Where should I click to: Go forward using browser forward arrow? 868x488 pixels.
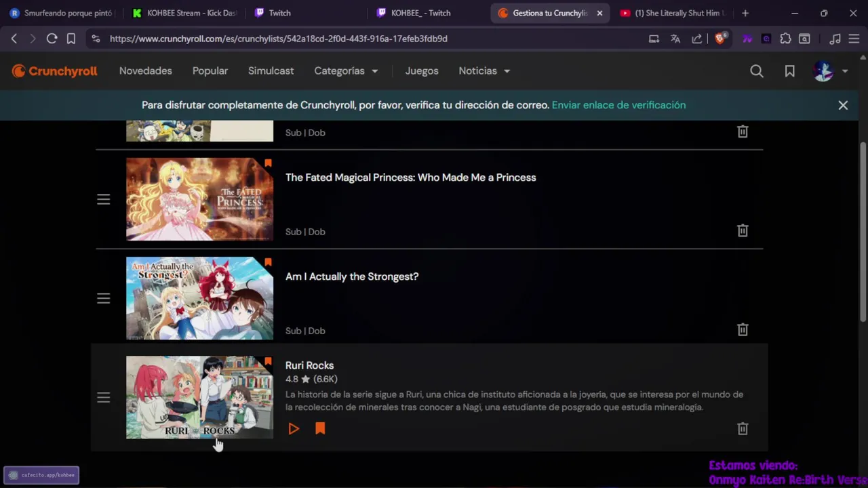(33, 39)
